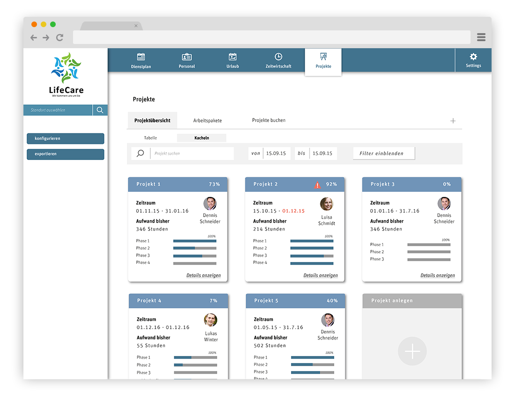515x420 pixels.
Task: Open the Projekte buchen tab
Action: point(269,120)
